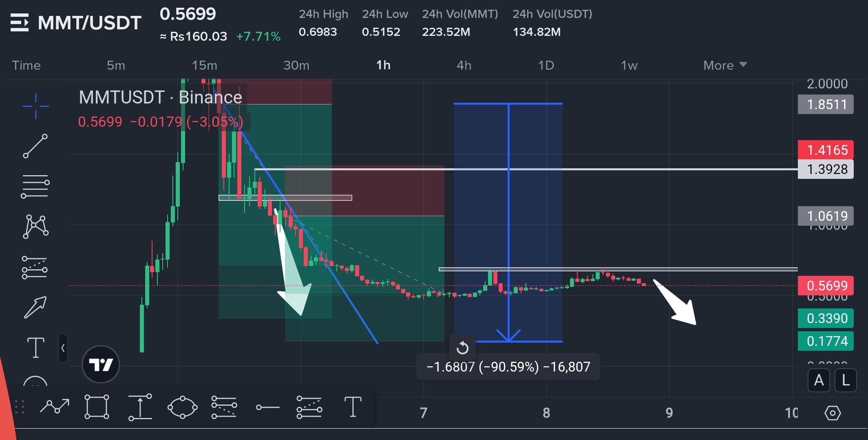Click date 9 on the time axis
868x440 pixels.
[x=669, y=413]
